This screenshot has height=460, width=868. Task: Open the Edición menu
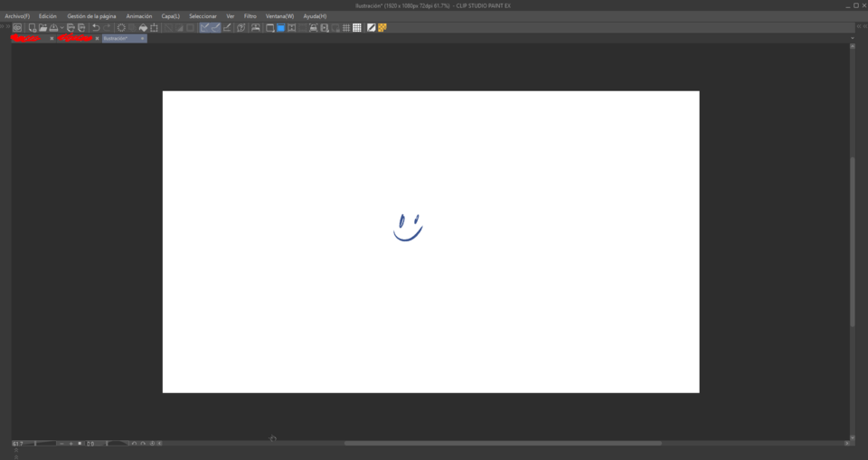[48, 16]
